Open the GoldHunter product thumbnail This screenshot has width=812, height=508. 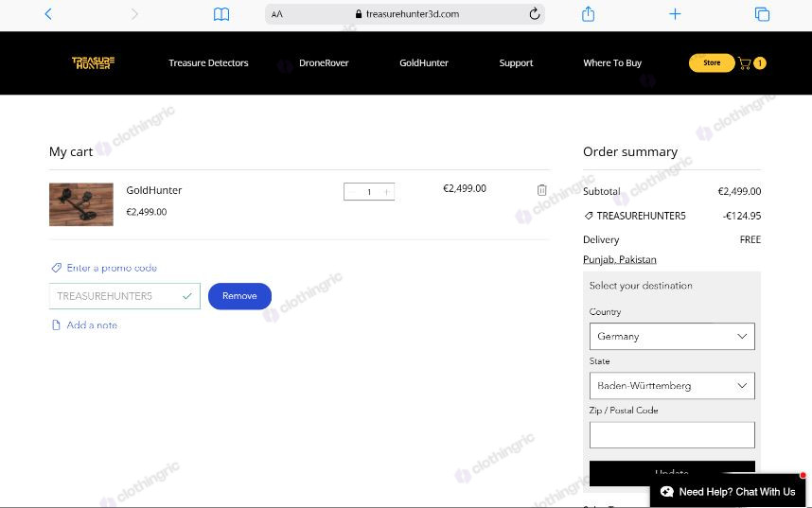(x=81, y=204)
